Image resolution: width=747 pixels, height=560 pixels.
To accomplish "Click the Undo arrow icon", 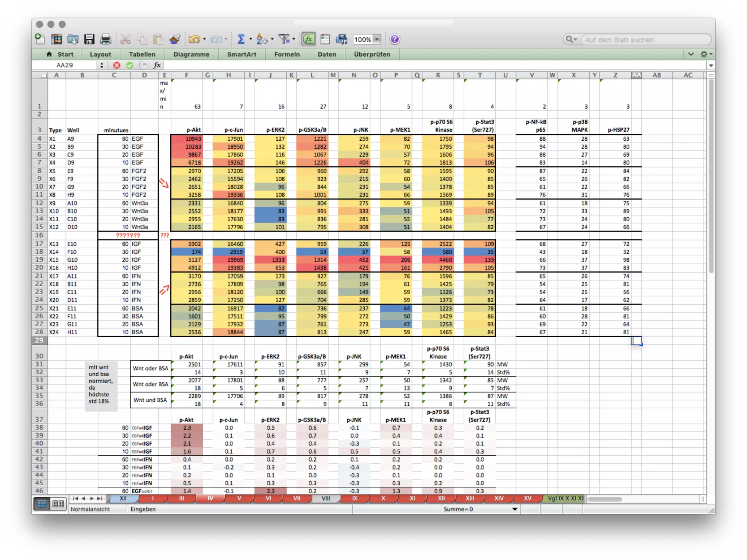I will [194, 39].
